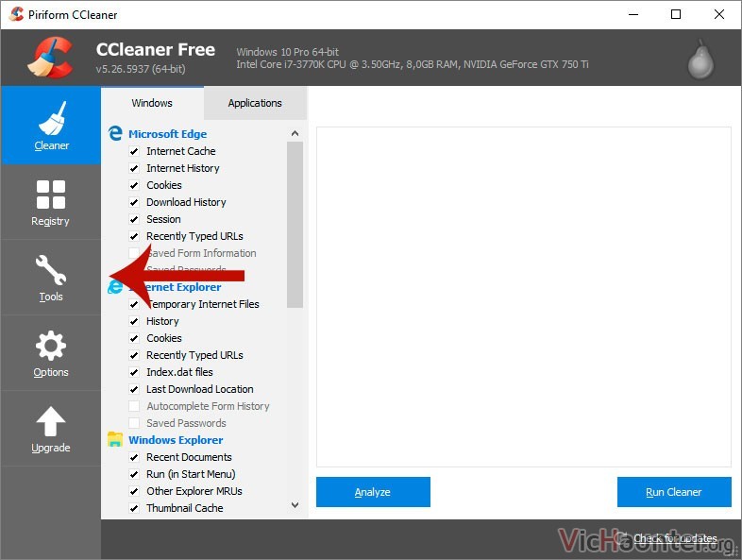
Task: Click the cleaner list scrollbar thumb
Action: [295, 225]
